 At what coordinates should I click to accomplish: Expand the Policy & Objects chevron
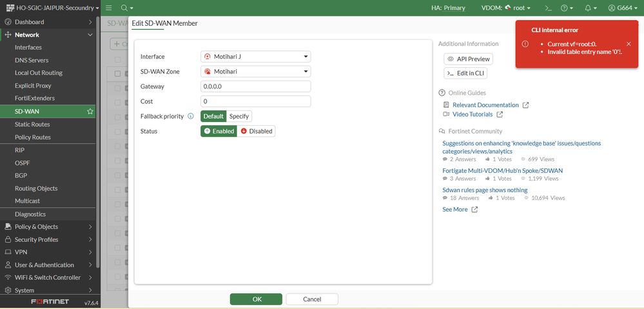pyautogui.click(x=90, y=227)
